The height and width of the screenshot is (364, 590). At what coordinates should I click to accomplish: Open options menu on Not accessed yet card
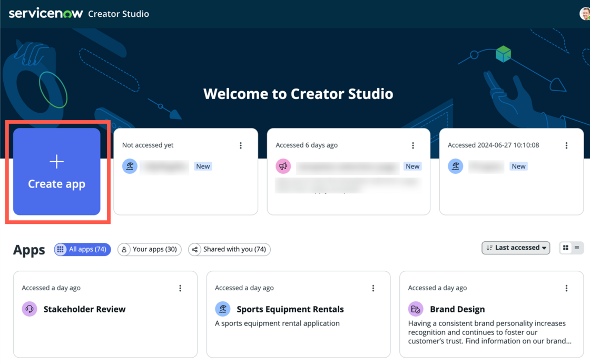pos(241,145)
